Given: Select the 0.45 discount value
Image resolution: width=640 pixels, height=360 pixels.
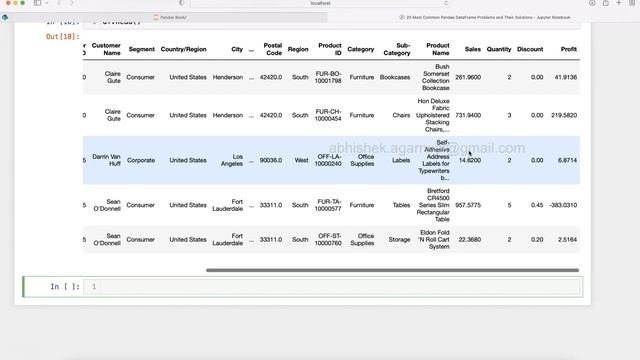Looking at the screenshot, I should click(537, 205).
